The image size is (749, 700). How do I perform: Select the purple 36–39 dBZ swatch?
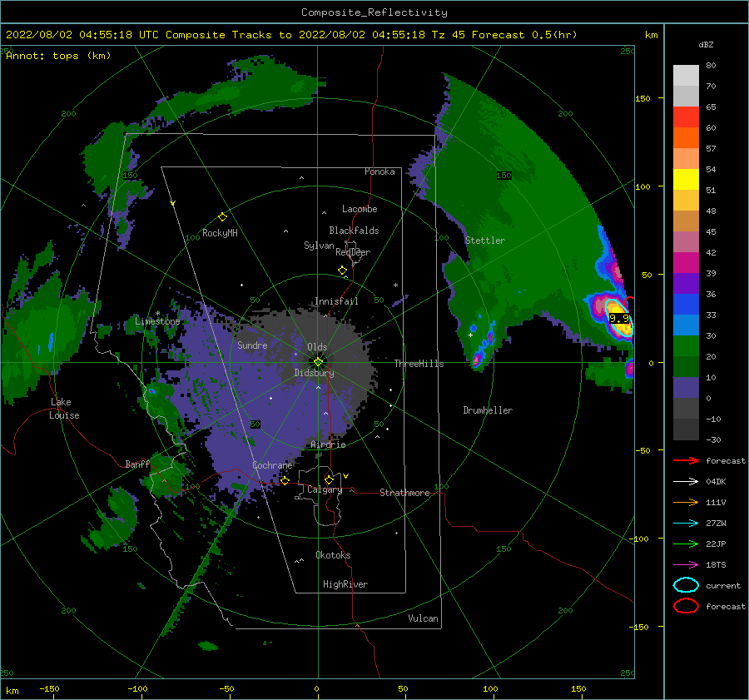686,284
